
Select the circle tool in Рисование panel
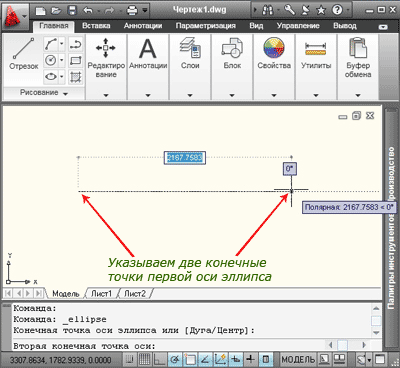(x=50, y=60)
